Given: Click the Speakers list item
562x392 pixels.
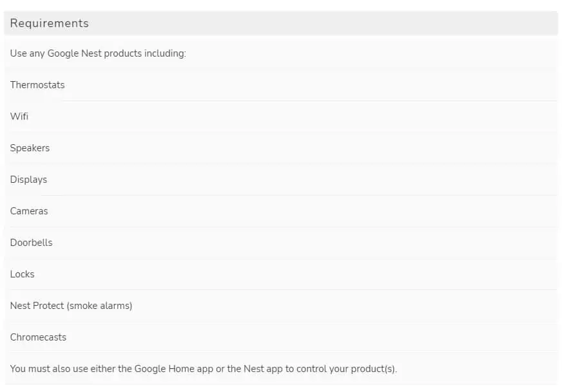Looking at the screenshot, I should click(x=30, y=148).
